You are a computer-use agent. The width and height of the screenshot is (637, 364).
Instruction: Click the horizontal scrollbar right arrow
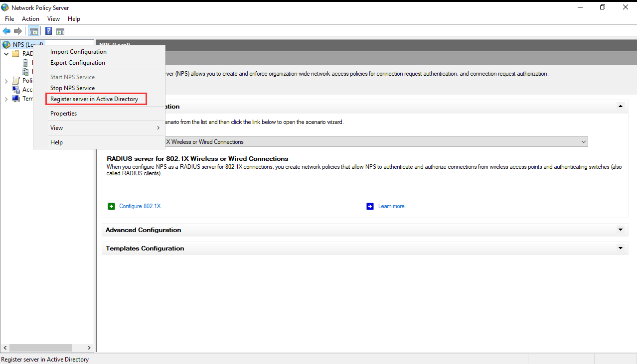pyautogui.click(x=90, y=348)
